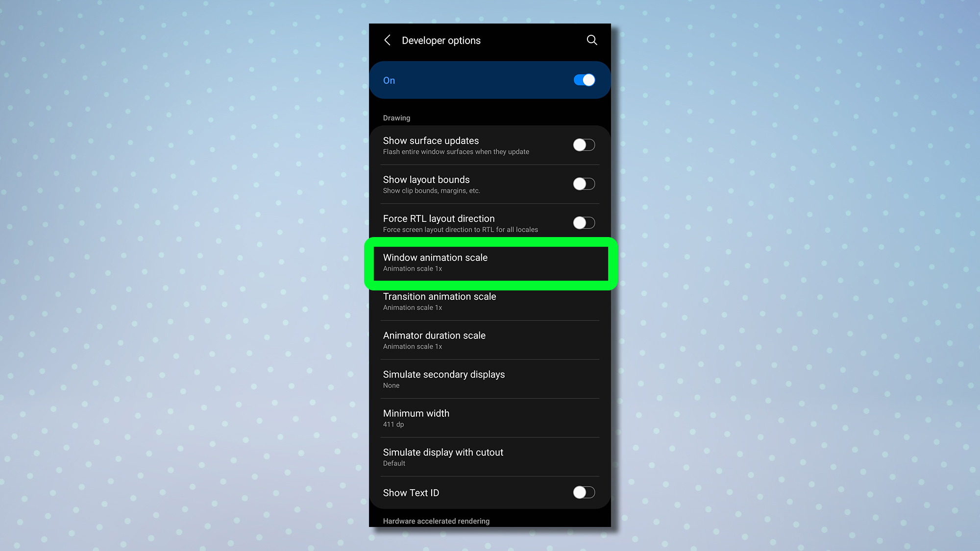Select Animator duration scale option
This screenshot has height=551, width=980.
click(x=490, y=340)
